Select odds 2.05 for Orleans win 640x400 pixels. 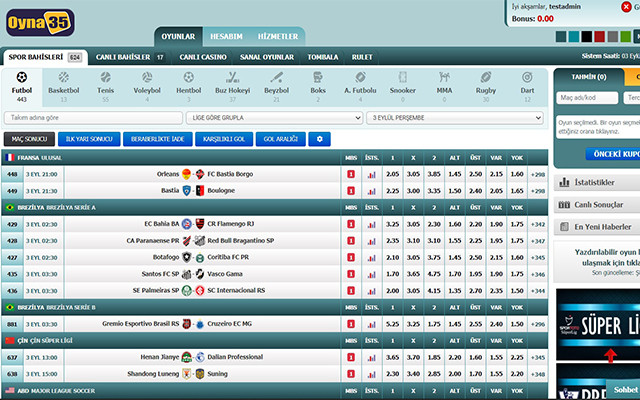click(x=393, y=174)
